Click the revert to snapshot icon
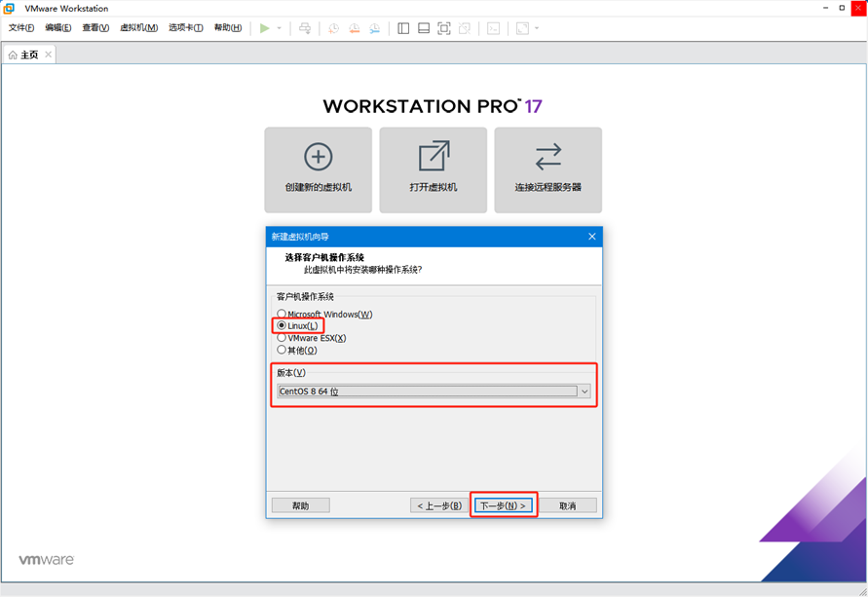Screen dimensions: 868x597 tap(355, 28)
